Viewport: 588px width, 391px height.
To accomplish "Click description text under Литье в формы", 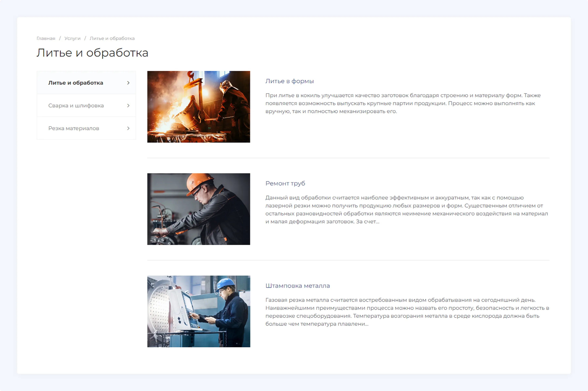I will (x=402, y=103).
